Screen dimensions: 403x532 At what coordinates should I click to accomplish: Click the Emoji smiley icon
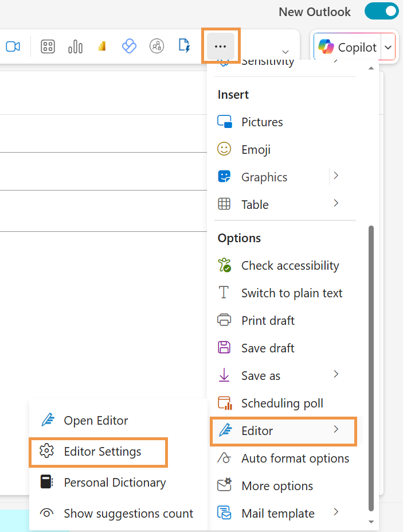[x=224, y=149]
